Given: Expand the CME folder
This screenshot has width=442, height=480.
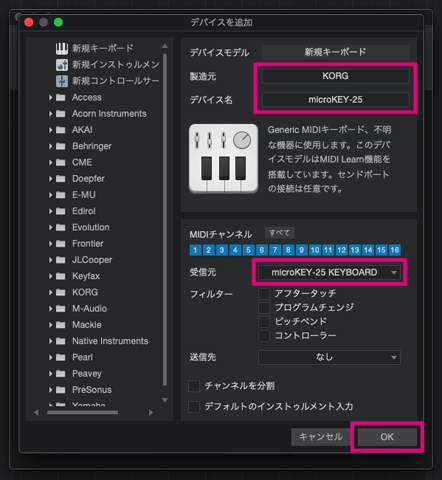Looking at the screenshot, I should [x=50, y=162].
